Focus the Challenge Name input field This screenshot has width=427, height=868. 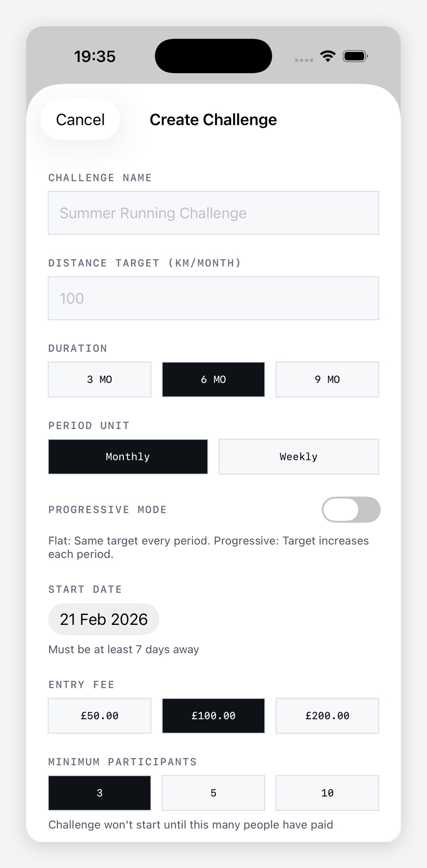(x=213, y=213)
